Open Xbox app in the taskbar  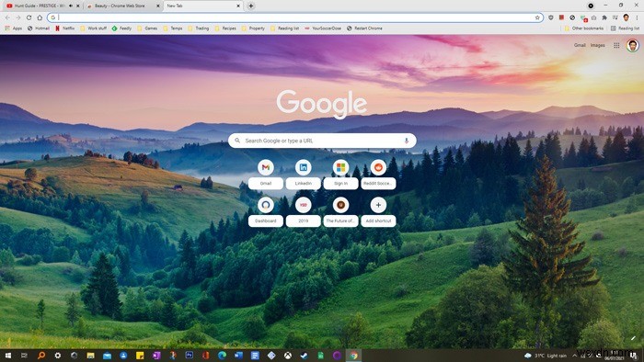287,356
